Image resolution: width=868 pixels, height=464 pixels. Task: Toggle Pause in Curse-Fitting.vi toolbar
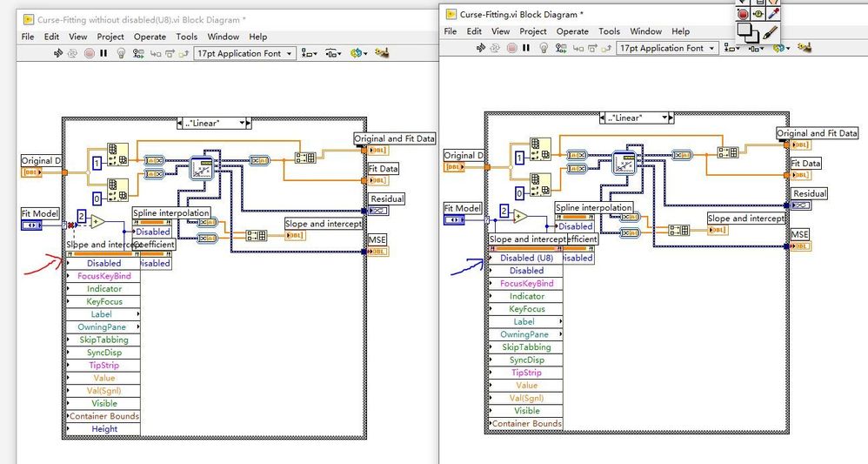[526, 48]
